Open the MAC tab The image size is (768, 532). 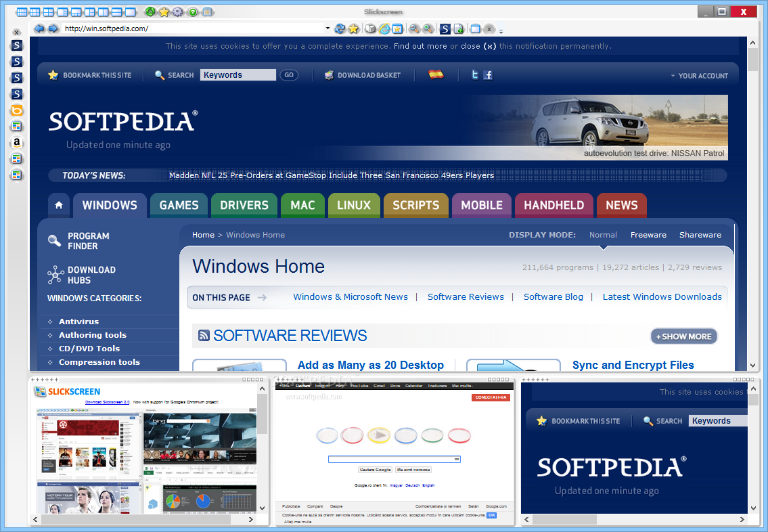click(302, 205)
